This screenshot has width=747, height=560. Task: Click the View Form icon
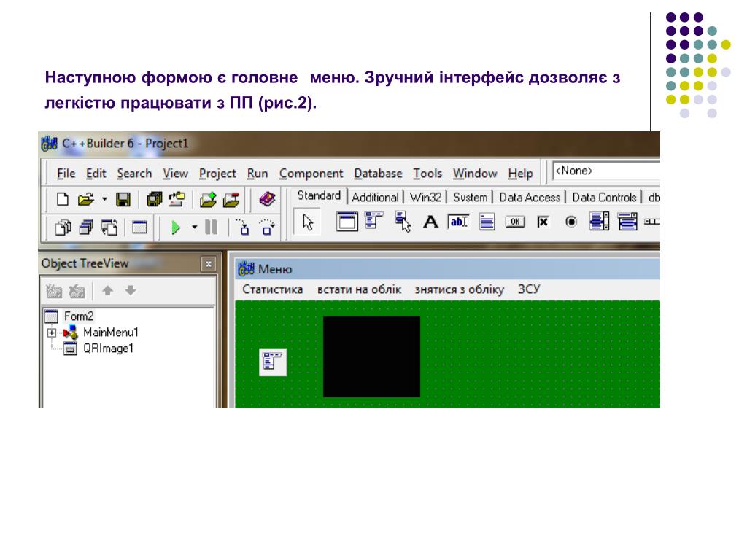point(86,227)
